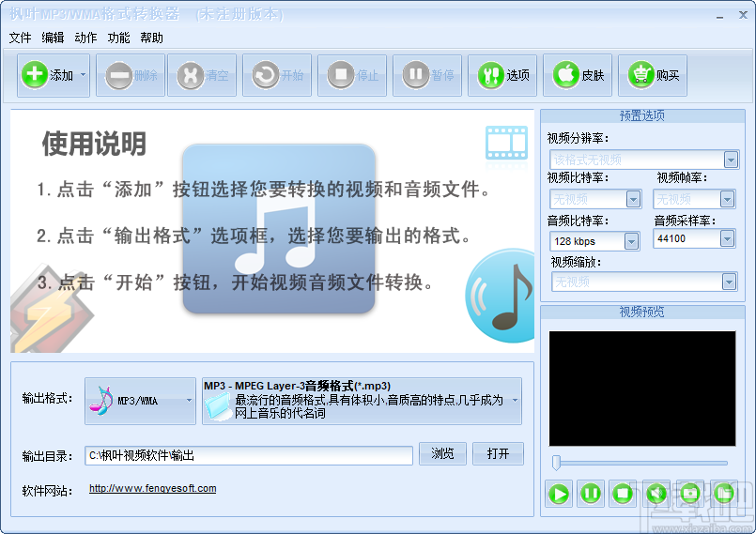
Task: Open 选项 (Options) from the toolbar
Action: (x=502, y=75)
